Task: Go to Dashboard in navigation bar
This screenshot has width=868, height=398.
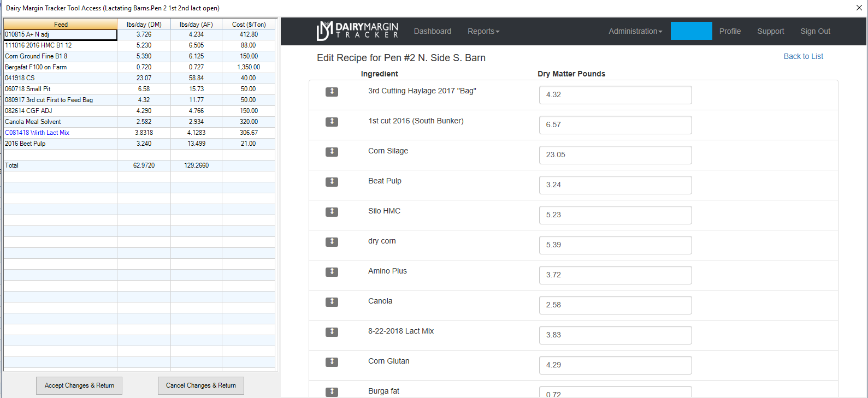Action: [x=433, y=31]
